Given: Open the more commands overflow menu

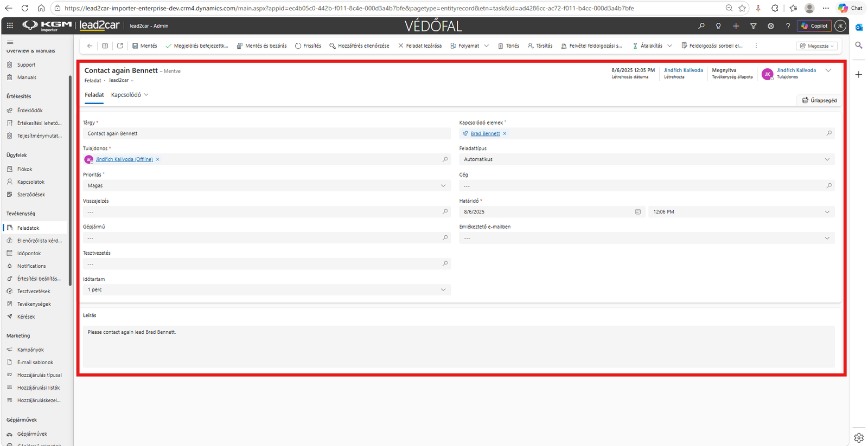Looking at the screenshot, I should [x=756, y=46].
